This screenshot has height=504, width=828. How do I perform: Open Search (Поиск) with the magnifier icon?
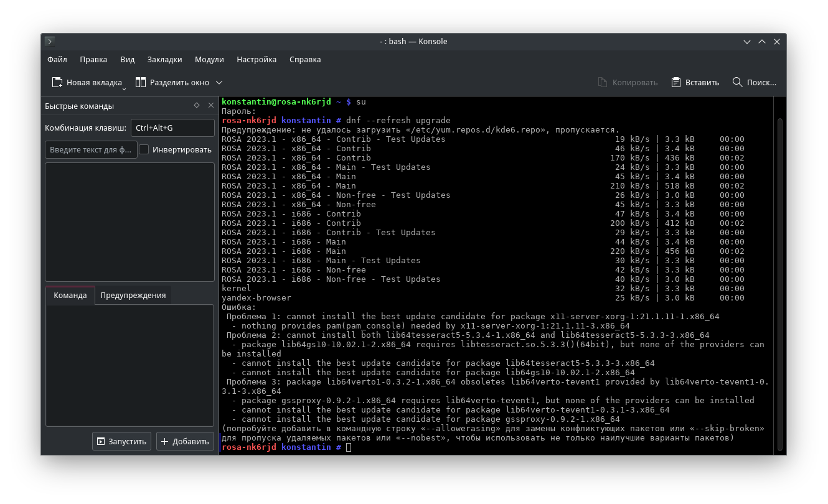(x=738, y=82)
